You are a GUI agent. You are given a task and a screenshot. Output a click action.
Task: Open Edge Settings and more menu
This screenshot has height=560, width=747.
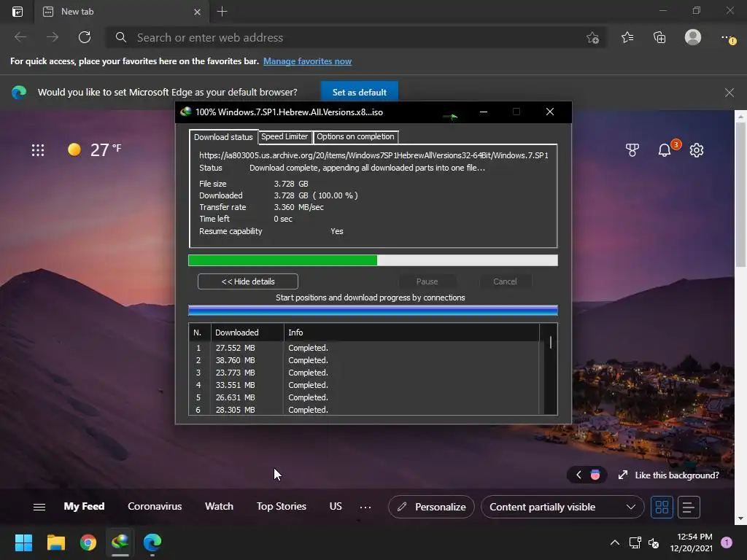pos(727,38)
